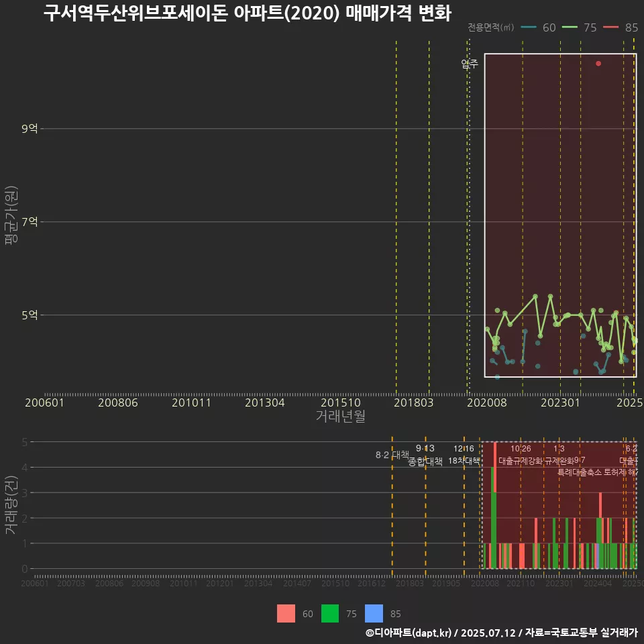The width and height of the screenshot is (644, 644).
Task: Click 200908 tick label on volume chart
Action: tap(146, 583)
